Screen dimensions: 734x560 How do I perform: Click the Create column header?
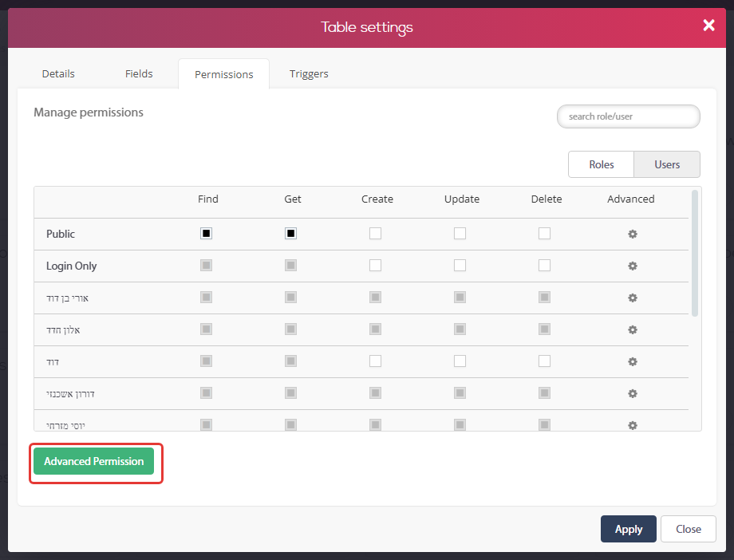pos(377,199)
